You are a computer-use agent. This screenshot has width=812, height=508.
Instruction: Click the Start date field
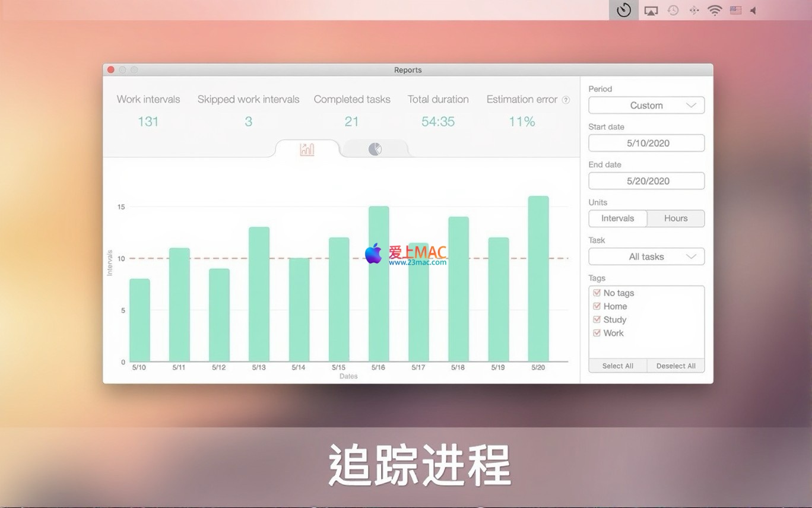[646, 143]
